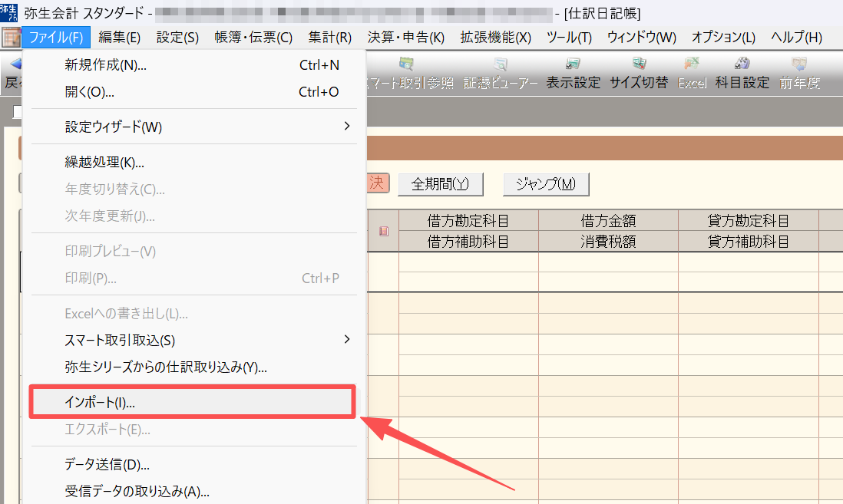Click the 全期間(Y) button
This screenshot has height=504, width=843.
pos(441,184)
